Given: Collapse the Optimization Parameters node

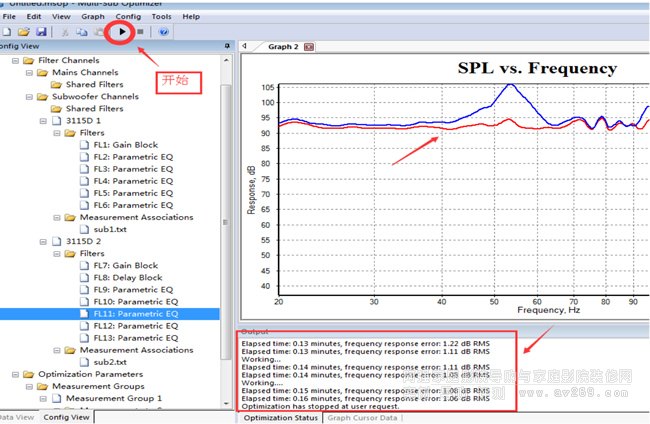Looking at the screenshot, I should [15, 374].
